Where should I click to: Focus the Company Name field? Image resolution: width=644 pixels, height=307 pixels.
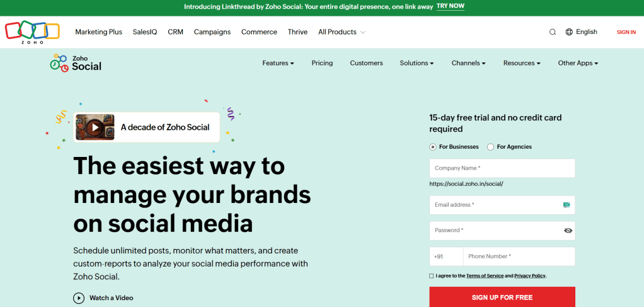pos(502,168)
